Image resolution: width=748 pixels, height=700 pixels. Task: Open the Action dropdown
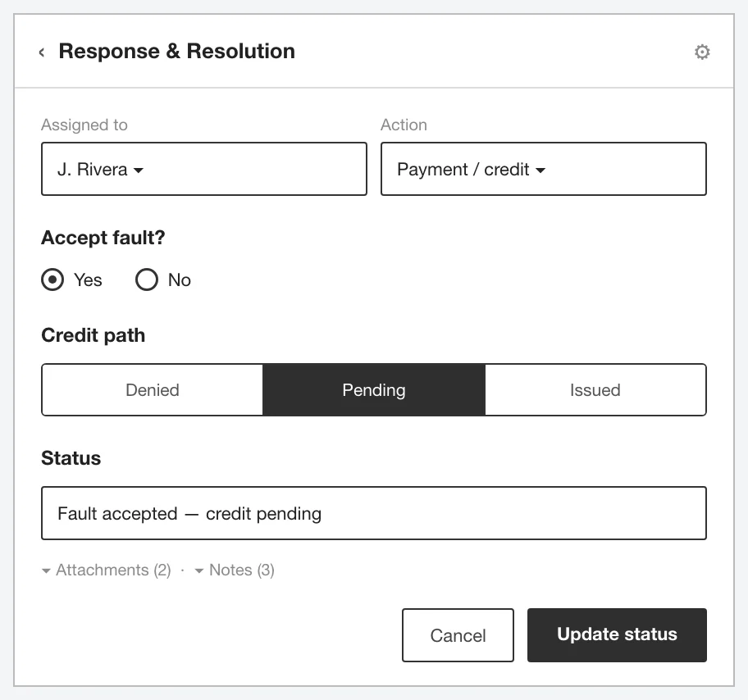[x=543, y=169]
